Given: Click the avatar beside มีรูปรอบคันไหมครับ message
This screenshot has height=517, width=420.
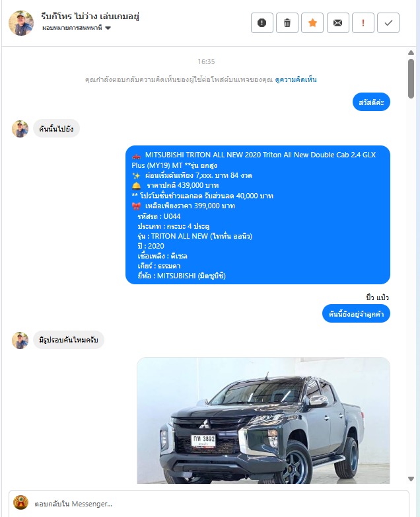Looking at the screenshot, I should click(20, 340).
